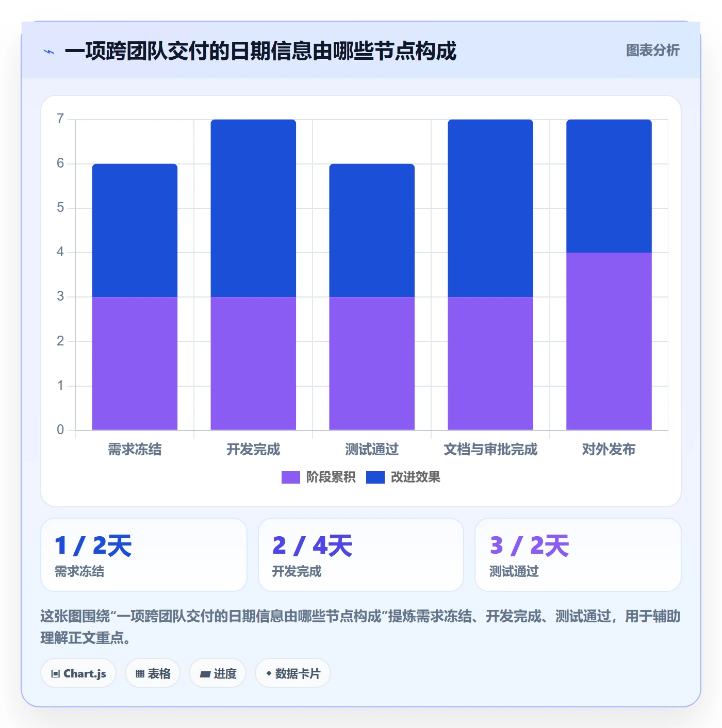Select the 进度 tag chip

(x=218, y=673)
